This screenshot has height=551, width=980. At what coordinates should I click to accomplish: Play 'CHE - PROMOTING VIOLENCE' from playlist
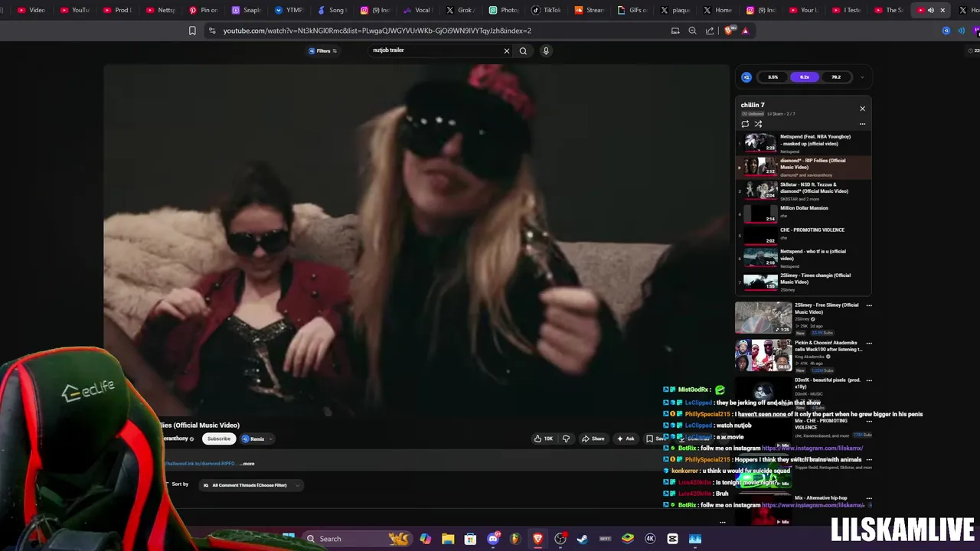pos(802,234)
